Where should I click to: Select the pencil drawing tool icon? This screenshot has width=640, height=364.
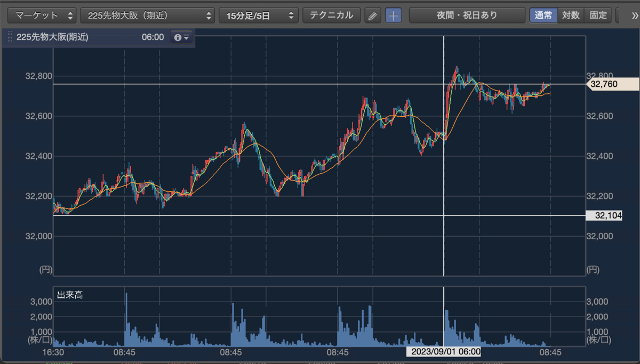point(373,15)
